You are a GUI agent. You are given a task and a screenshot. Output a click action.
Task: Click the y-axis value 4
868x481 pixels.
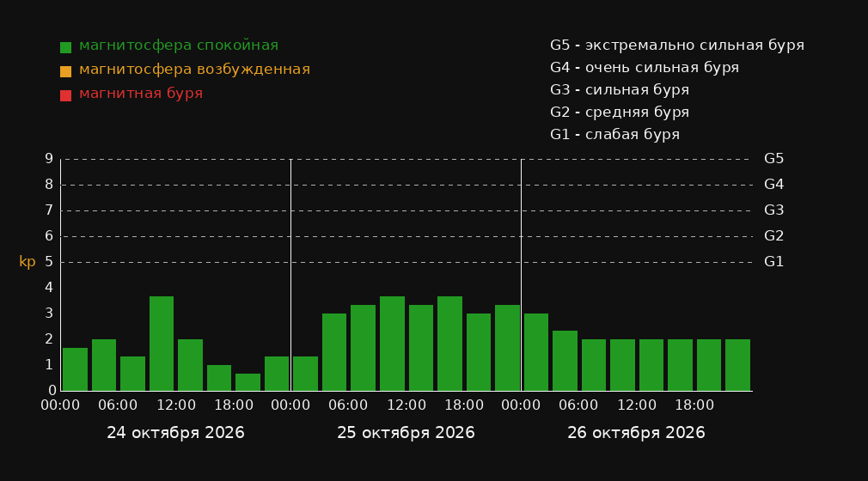tap(49, 287)
